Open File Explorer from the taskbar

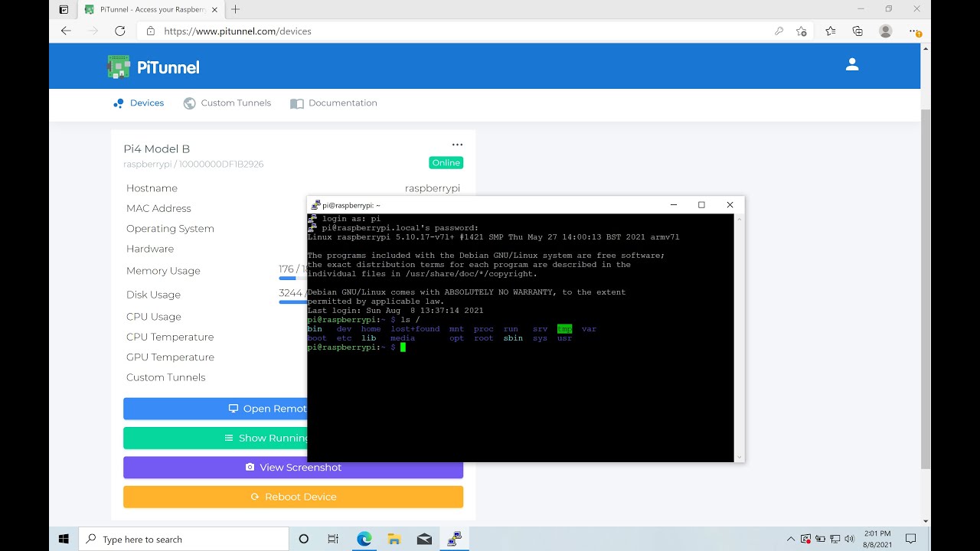(x=394, y=540)
